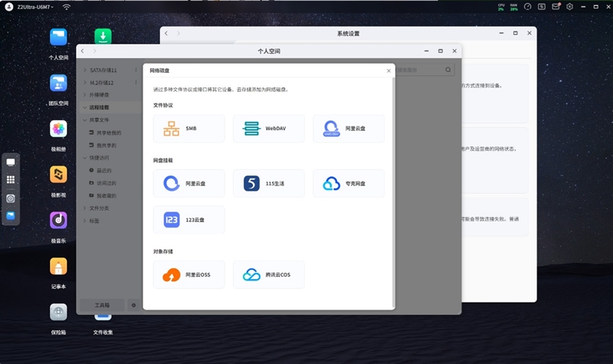613x364 pixels.
Task: Click CPU usage indicator in top bar
Action: [x=501, y=7]
